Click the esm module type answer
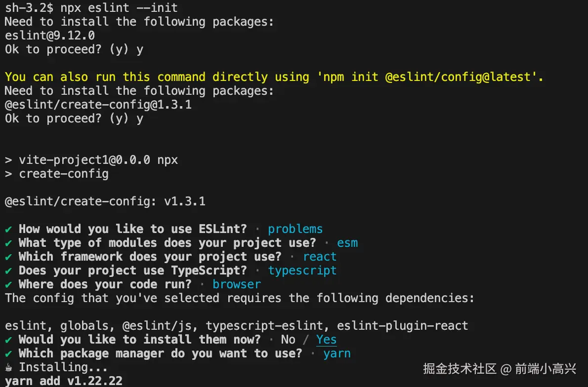The image size is (588, 387). 347,243
